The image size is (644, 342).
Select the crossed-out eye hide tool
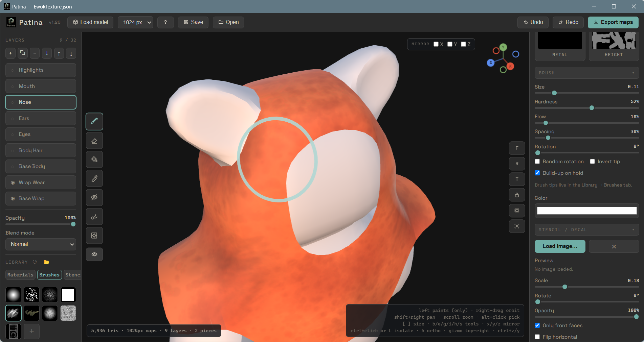click(94, 197)
